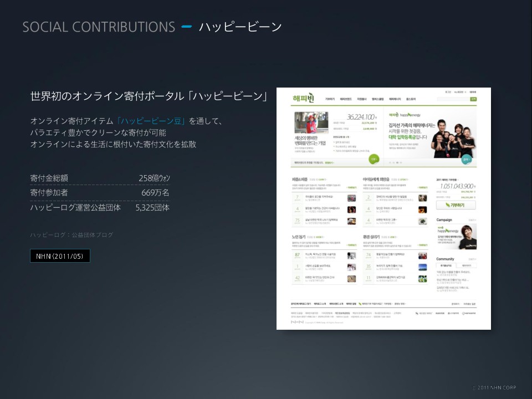Open the 기부하기 item in top navigation
Screen dimensions: 532x399
(x=330, y=99)
